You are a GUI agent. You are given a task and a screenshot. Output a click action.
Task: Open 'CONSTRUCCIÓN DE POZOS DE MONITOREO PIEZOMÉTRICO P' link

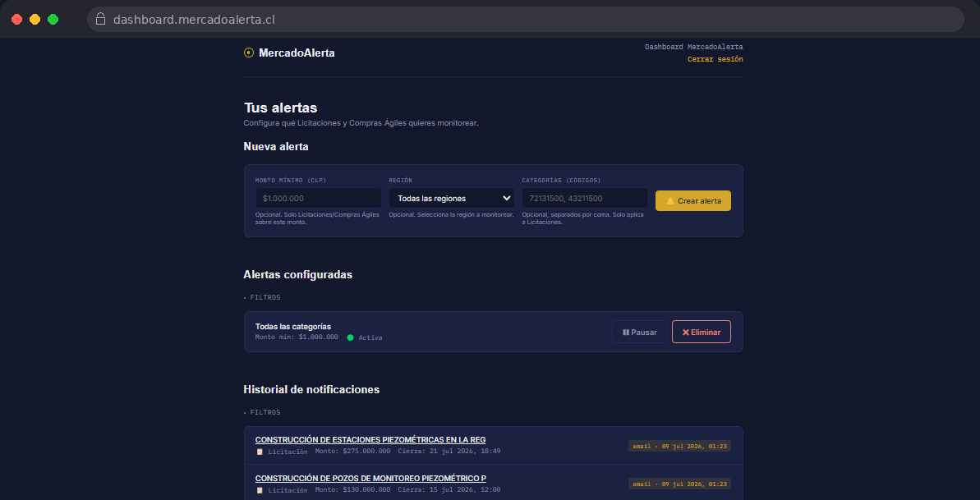pos(370,478)
